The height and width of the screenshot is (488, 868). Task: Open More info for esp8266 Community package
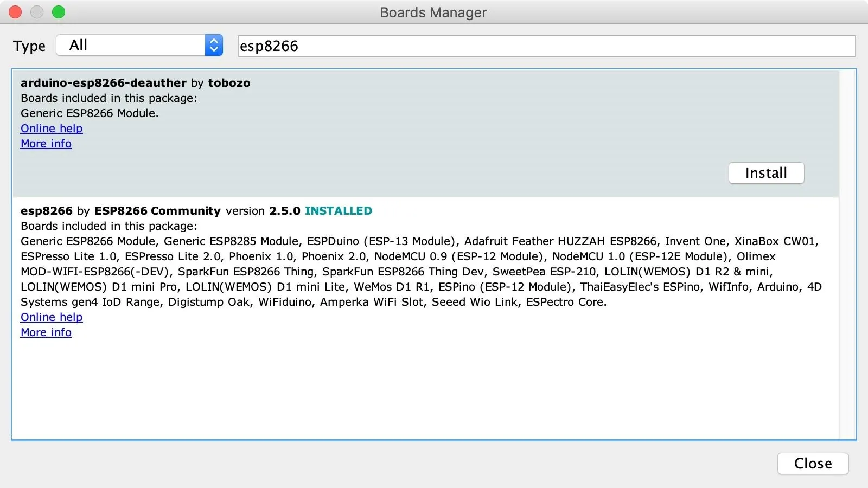(x=46, y=332)
